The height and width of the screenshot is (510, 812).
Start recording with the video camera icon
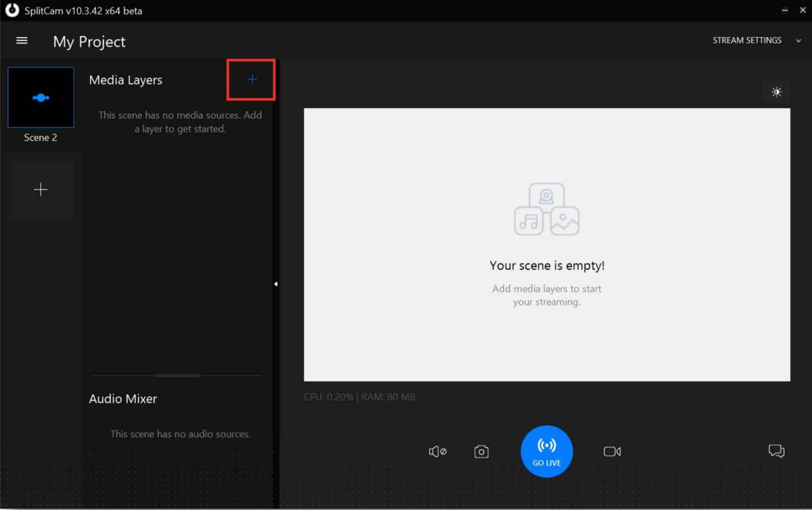point(612,452)
